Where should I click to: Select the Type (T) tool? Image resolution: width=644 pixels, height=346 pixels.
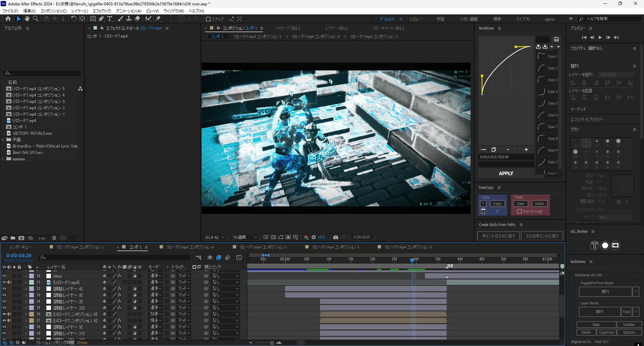109,19
